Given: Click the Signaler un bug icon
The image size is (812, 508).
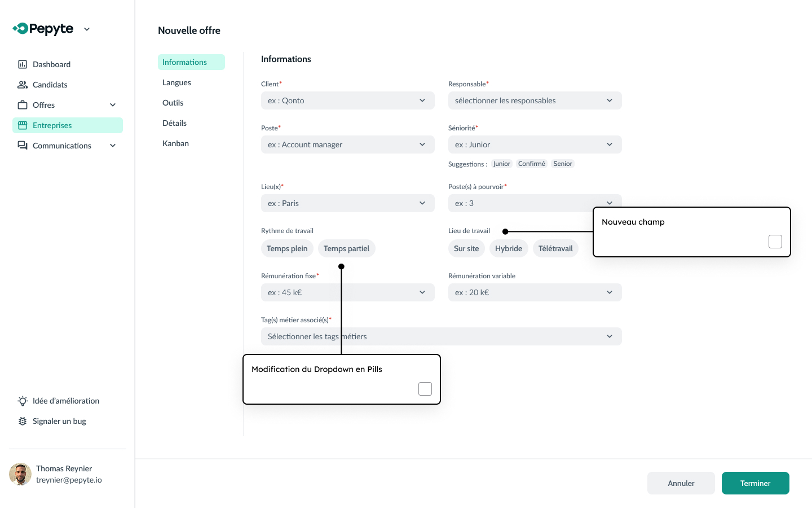Looking at the screenshot, I should pos(23,421).
